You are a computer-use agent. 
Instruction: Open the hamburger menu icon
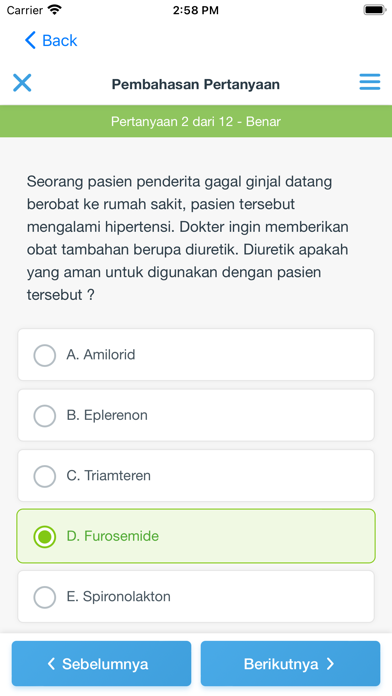click(370, 82)
